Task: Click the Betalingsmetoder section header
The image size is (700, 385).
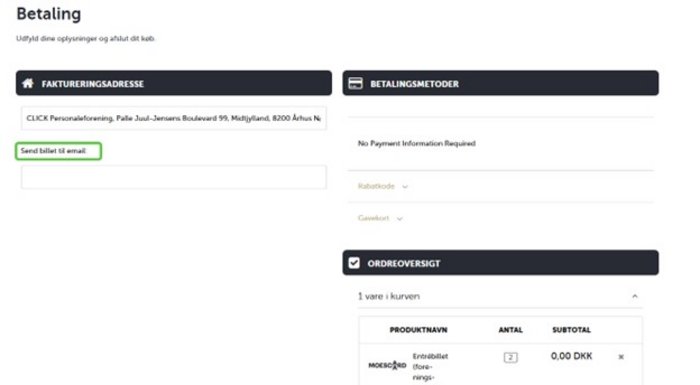Action: 500,83
